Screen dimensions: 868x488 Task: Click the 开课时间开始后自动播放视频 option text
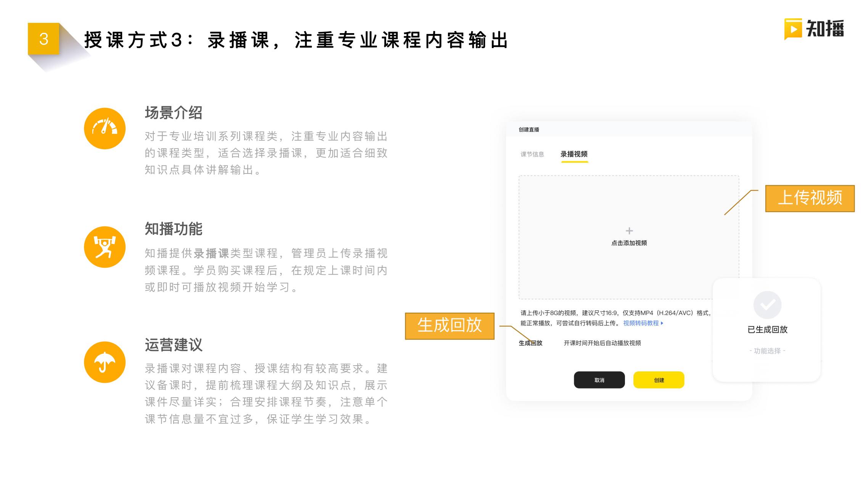[602, 343]
